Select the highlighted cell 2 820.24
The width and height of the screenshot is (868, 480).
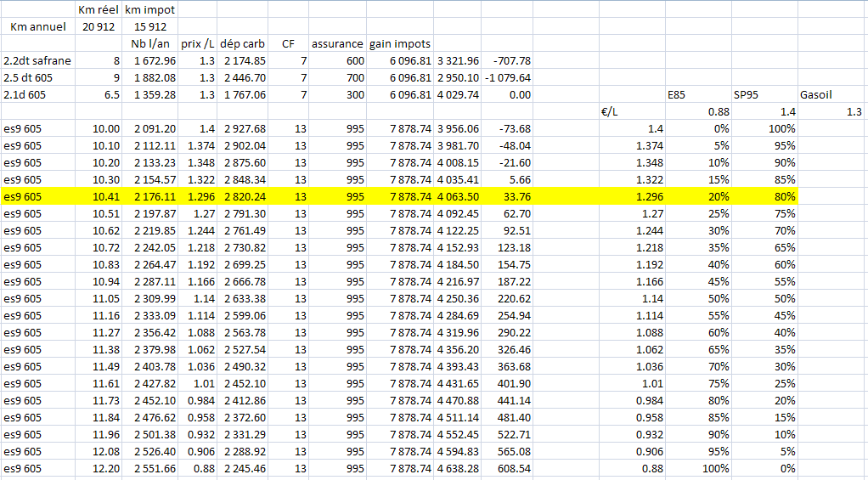(242, 196)
